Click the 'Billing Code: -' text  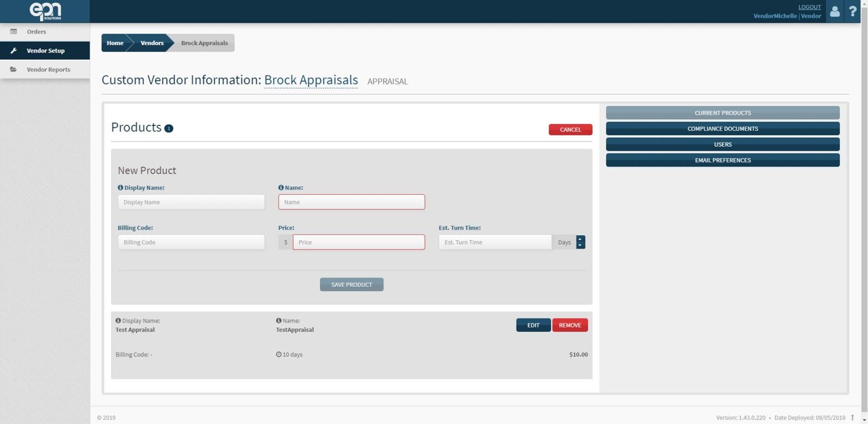point(134,355)
